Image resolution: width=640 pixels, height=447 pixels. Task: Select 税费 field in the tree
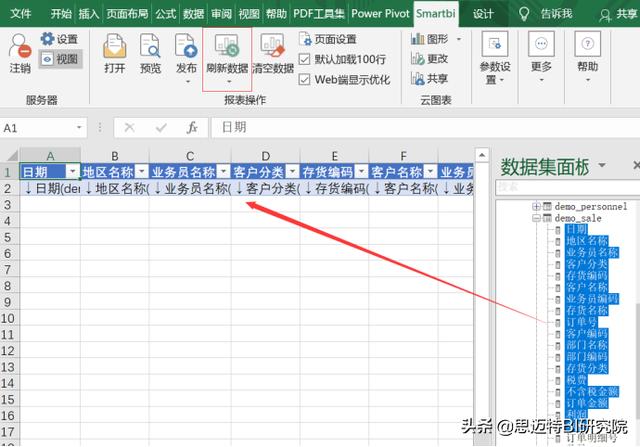[576, 380]
